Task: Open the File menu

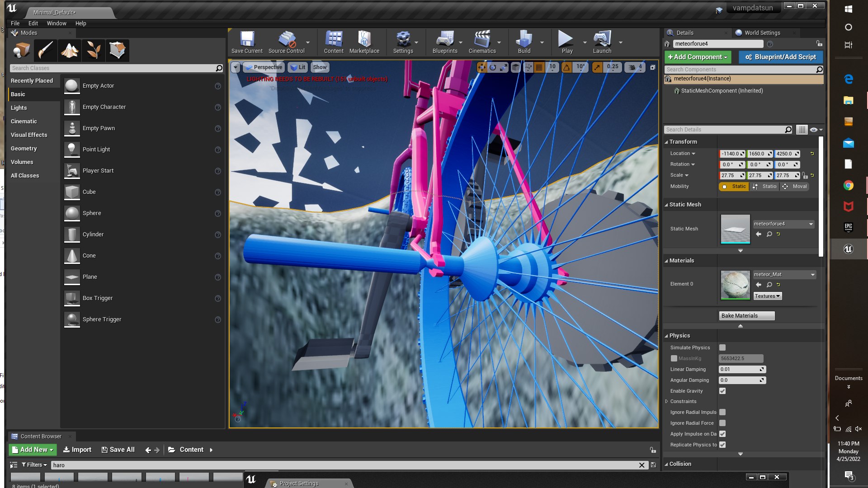Action: point(15,23)
